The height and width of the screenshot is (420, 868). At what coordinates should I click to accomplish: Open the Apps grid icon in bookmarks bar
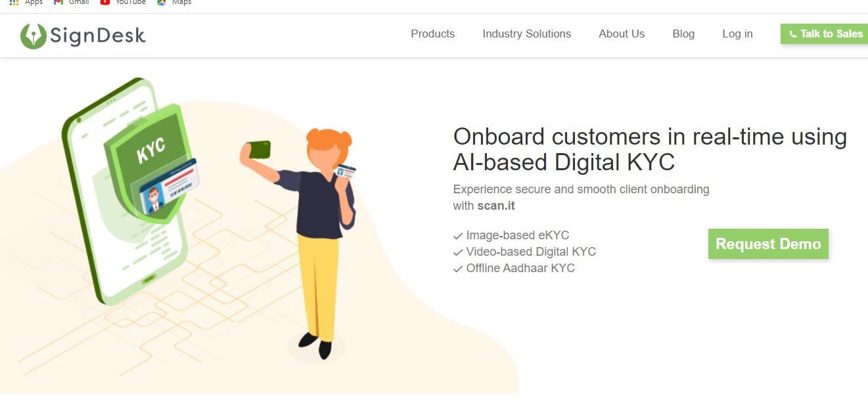tap(14, 3)
